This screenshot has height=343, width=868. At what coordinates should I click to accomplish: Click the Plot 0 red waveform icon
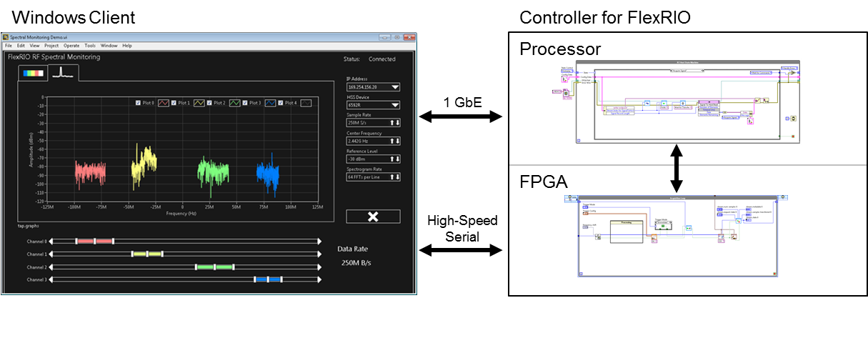162,103
